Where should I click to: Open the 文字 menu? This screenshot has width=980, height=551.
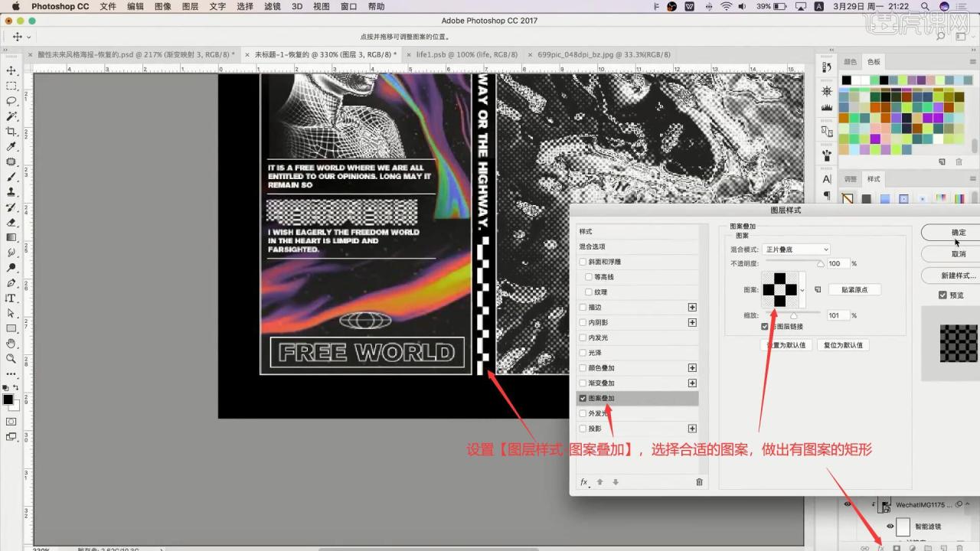click(x=217, y=6)
